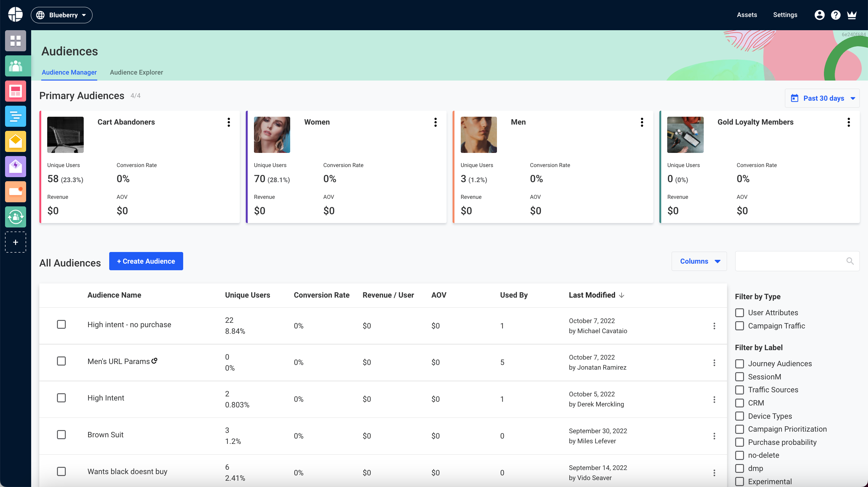
Task: Open Gold Loyalty Members card options menu
Action: tap(849, 122)
